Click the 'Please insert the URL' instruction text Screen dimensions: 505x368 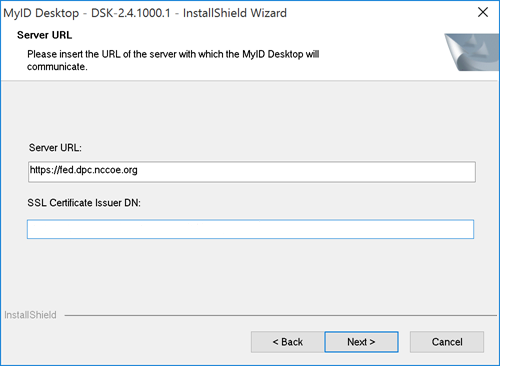pyautogui.click(x=173, y=60)
